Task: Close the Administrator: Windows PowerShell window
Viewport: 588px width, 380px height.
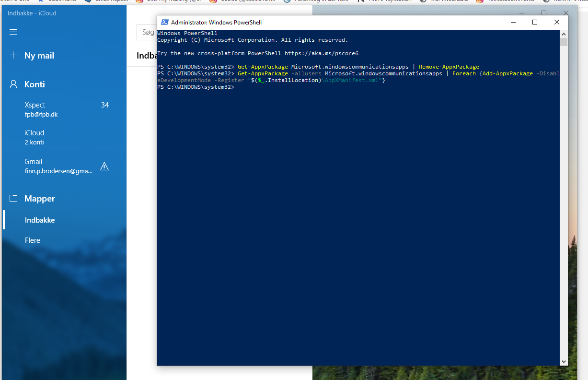Action: [x=557, y=22]
